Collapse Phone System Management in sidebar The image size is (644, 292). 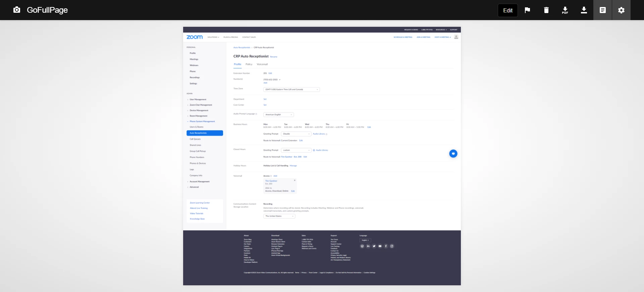coord(202,122)
